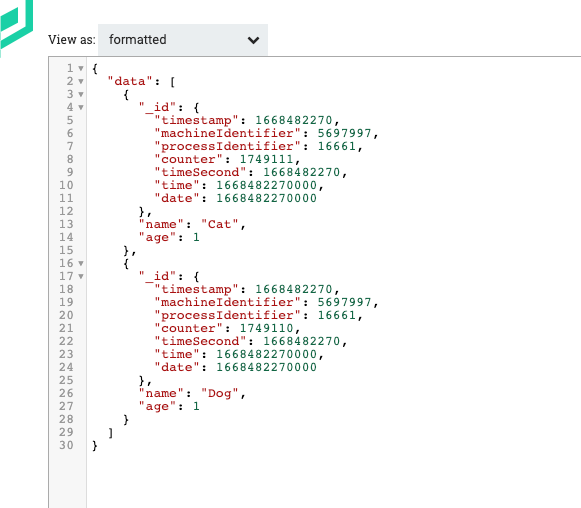Click the second "processIdentifier" key
Image resolution: width=581 pixels, height=508 pixels.
tap(227, 315)
